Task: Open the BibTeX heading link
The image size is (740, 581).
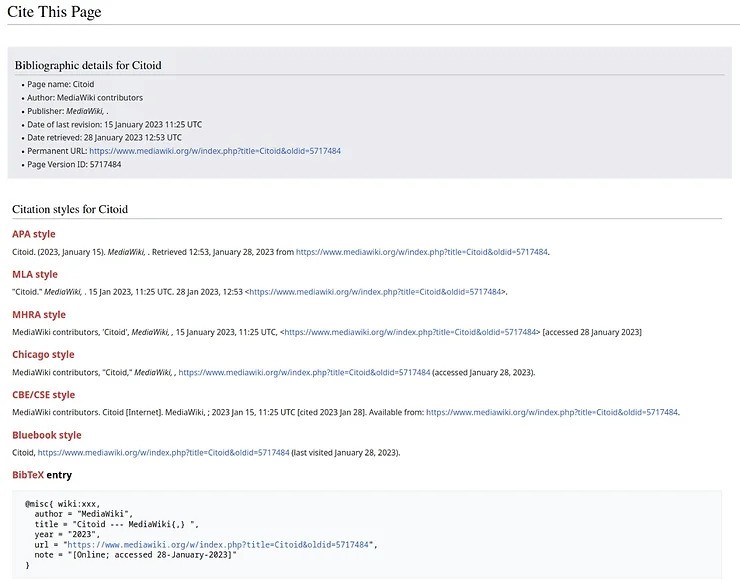Action: point(28,475)
